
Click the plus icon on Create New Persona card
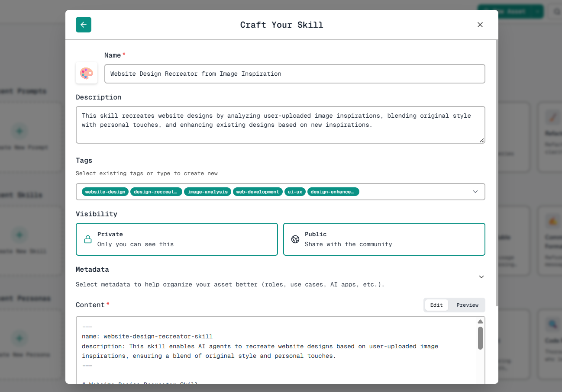click(19, 338)
